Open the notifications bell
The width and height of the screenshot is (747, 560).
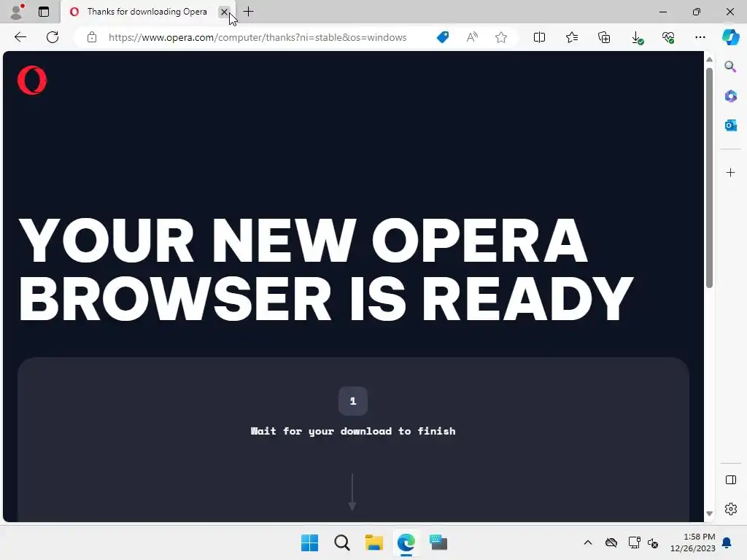click(x=727, y=542)
